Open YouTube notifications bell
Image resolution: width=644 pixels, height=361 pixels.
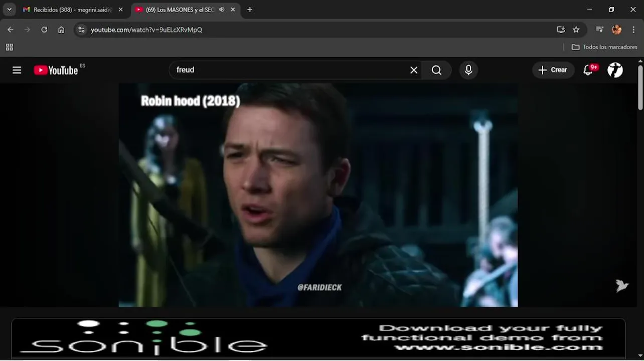(x=588, y=70)
